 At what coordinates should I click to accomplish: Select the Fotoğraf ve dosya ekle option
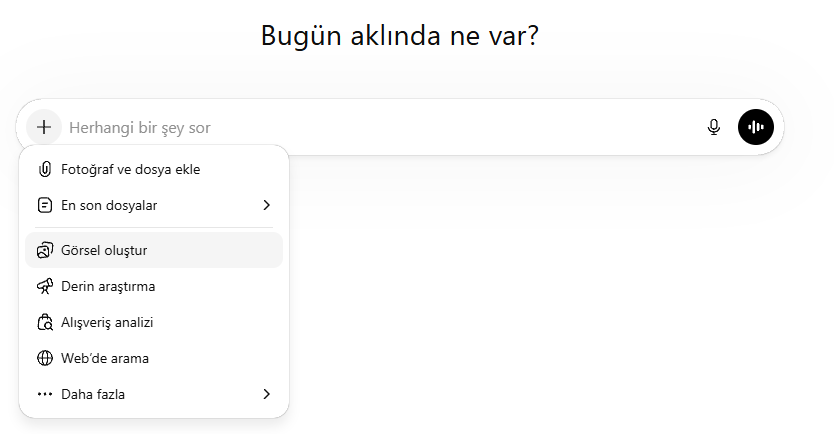click(131, 169)
